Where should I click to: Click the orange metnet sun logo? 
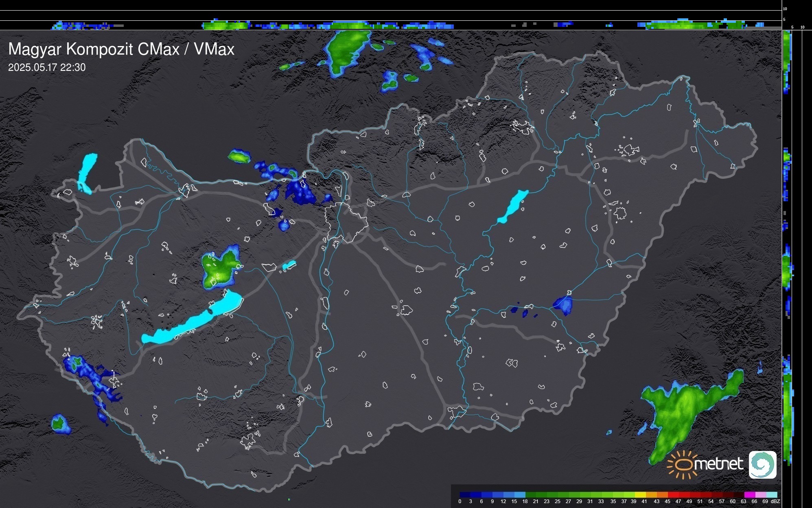point(683,464)
